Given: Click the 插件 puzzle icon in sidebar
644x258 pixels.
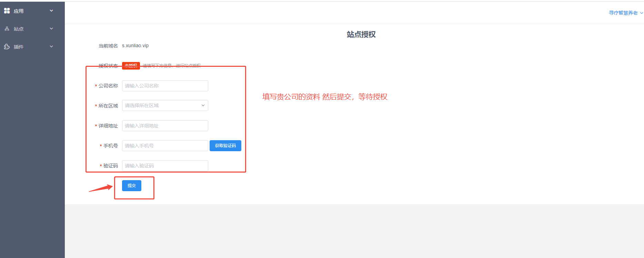Looking at the screenshot, I should [x=7, y=47].
